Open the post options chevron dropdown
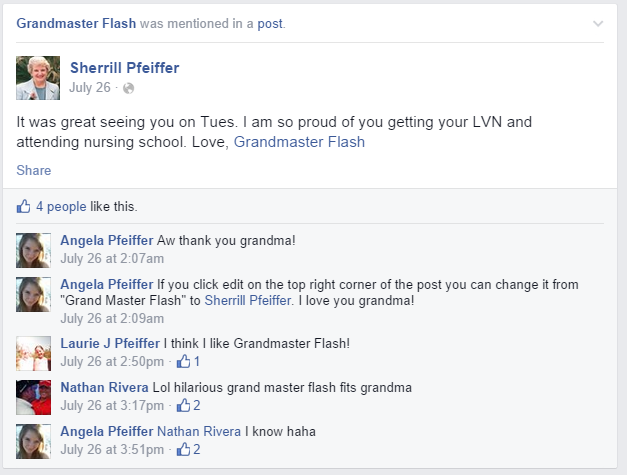 [x=598, y=22]
